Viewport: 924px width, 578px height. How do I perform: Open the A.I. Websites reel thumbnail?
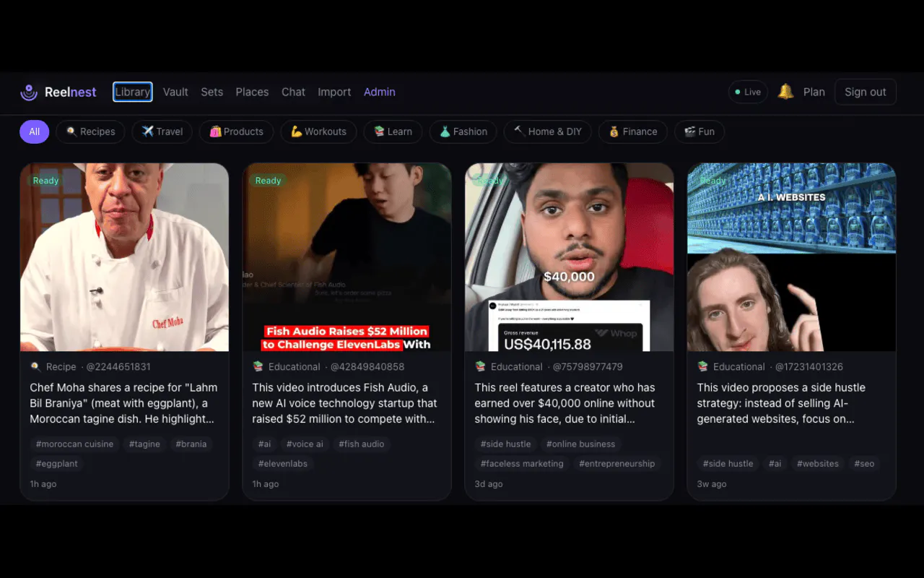pyautogui.click(x=791, y=257)
